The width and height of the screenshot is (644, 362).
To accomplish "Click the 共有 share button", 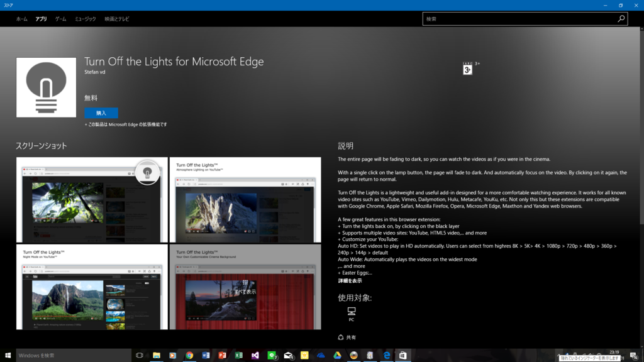I will [x=347, y=337].
